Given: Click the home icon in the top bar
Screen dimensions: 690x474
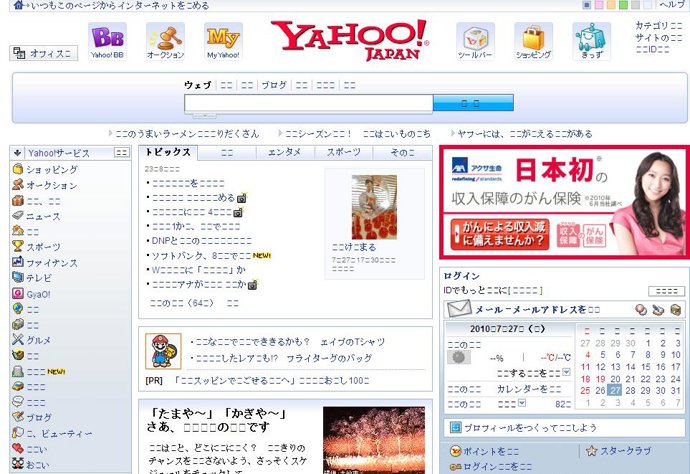Looking at the screenshot, I should [x=19, y=5].
